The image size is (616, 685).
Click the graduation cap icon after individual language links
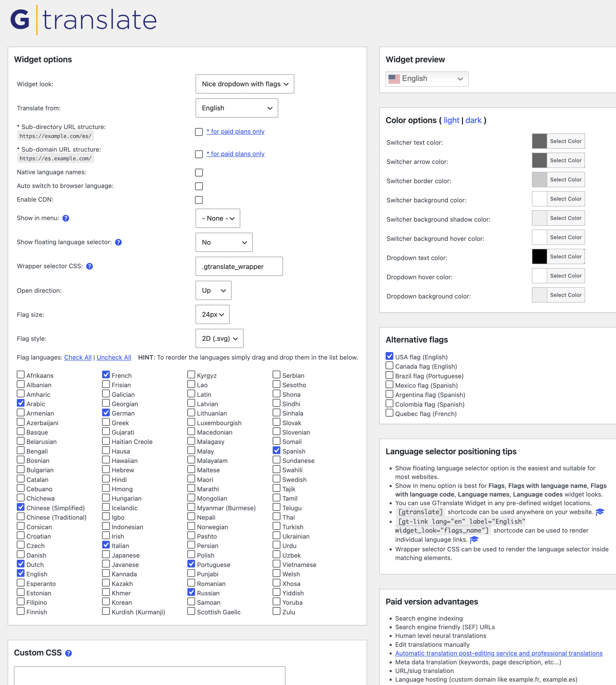click(x=474, y=539)
